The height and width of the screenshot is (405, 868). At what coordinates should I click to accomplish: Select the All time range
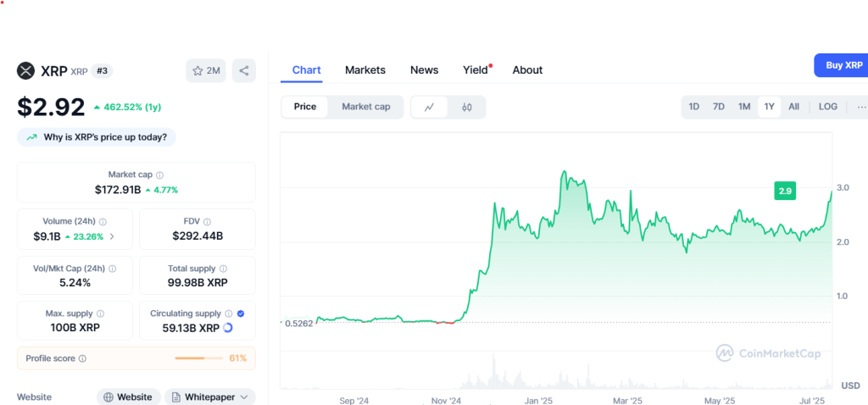793,107
